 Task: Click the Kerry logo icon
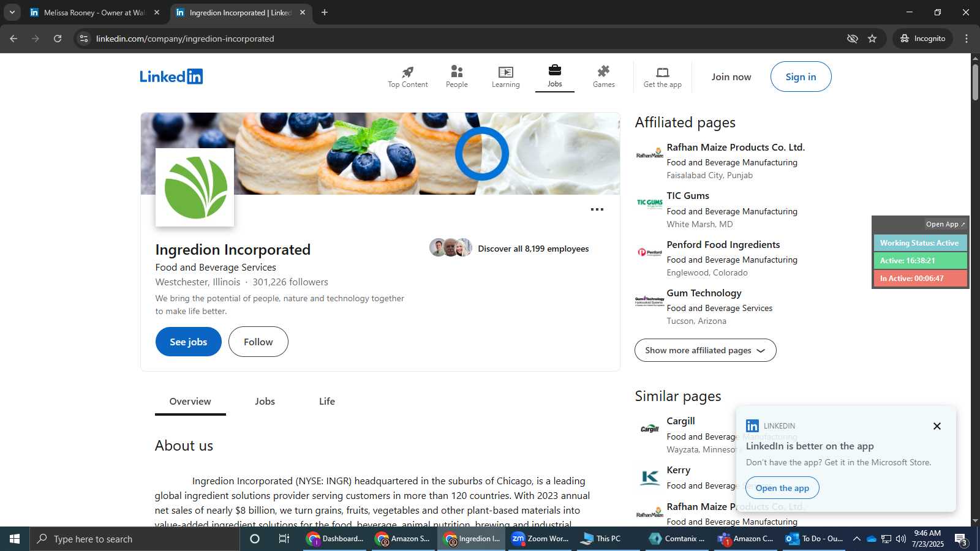[x=649, y=478]
